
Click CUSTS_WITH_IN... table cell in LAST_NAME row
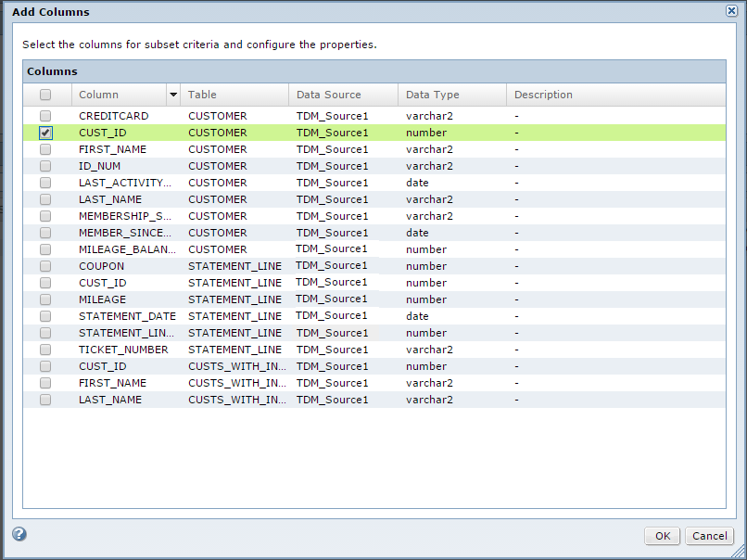point(237,400)
